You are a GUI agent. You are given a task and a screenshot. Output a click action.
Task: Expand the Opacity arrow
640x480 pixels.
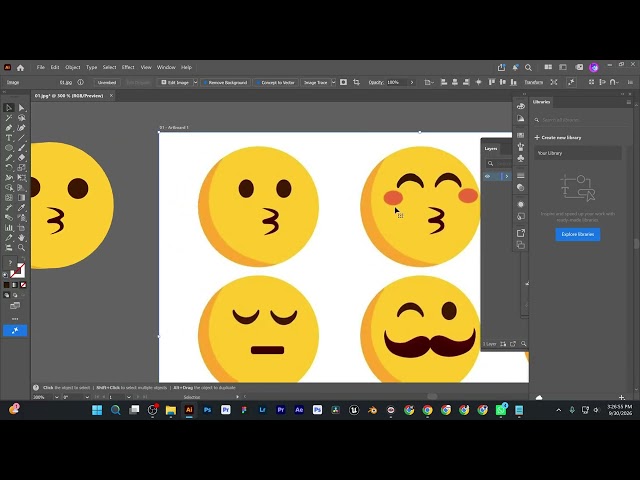[x=412, y=82]
